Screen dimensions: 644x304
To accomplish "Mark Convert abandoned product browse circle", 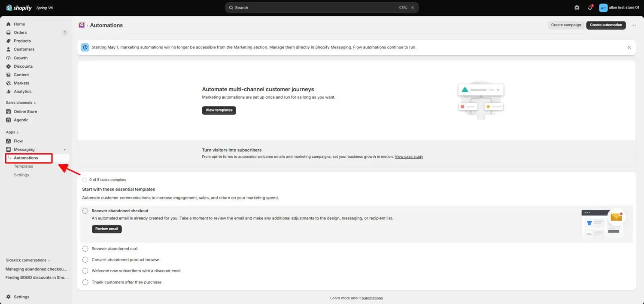I will (x=85, y=260).
